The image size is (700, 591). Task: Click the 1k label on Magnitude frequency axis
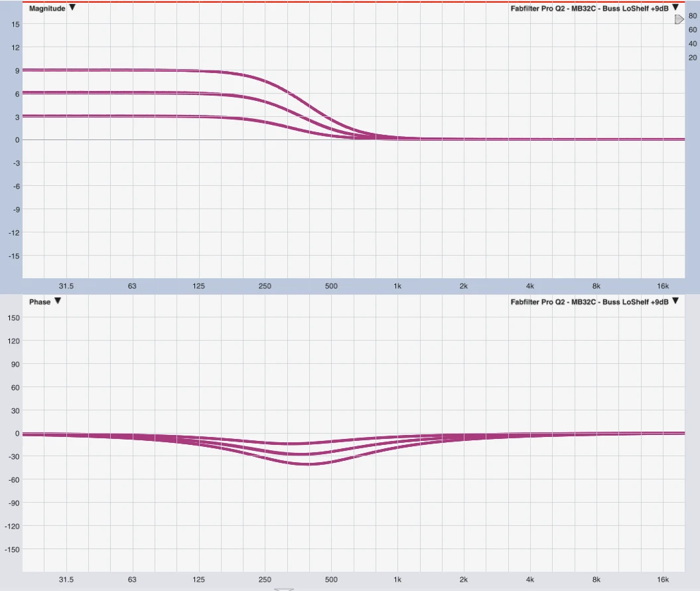397,286
